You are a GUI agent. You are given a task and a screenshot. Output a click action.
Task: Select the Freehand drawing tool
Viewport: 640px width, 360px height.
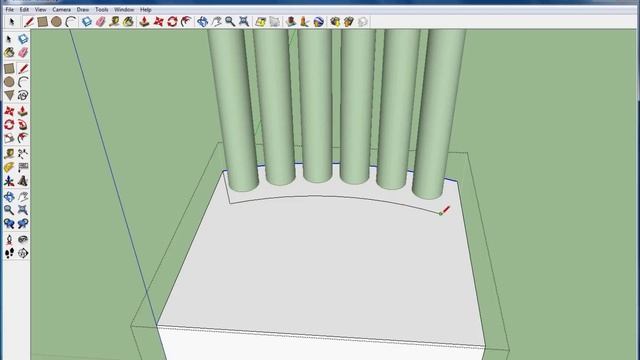pyautogui.click(x=23, y=96)
